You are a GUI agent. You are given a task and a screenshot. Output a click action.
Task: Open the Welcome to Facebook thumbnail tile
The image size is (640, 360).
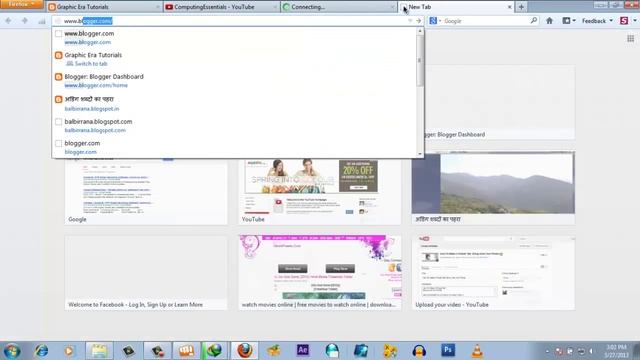[146, 273]
